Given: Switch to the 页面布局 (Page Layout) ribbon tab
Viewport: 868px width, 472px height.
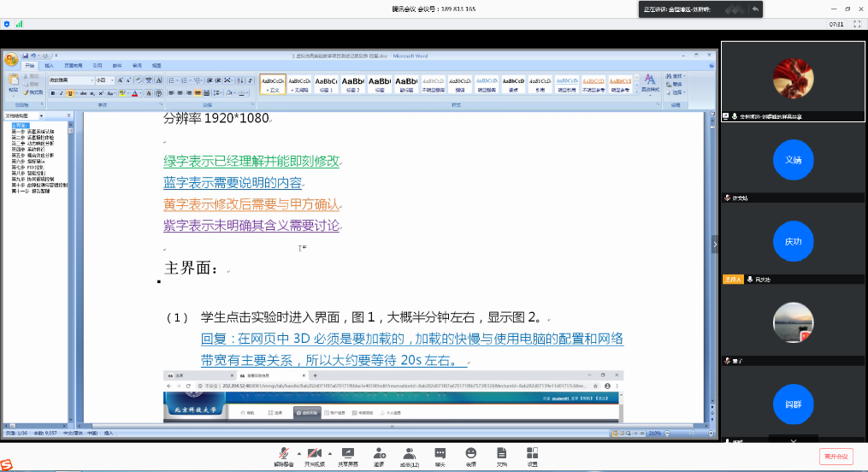Looking at the screenshot, I should [74, 65].
